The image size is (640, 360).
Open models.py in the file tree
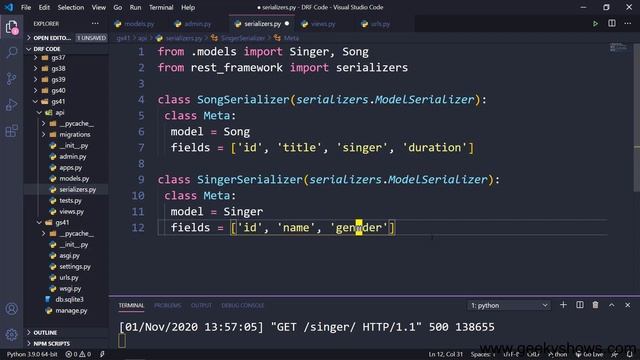74,179
